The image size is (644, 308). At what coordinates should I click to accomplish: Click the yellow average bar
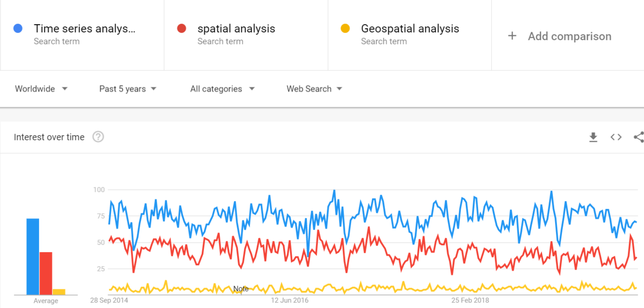59,292
